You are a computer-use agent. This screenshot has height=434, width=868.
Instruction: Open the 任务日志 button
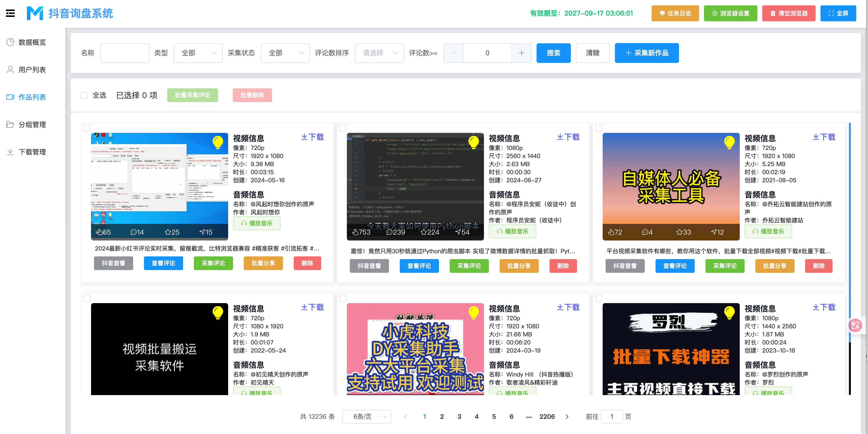tap(675, 13)
